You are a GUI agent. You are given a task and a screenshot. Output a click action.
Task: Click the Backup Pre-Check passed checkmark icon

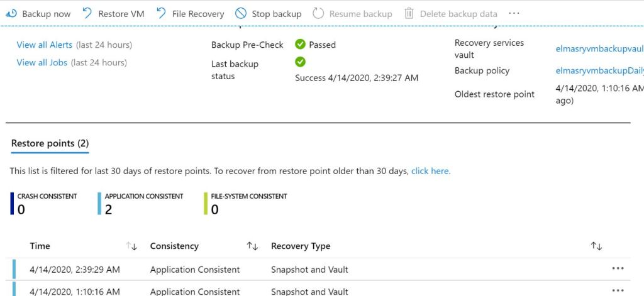click(300, 45)
